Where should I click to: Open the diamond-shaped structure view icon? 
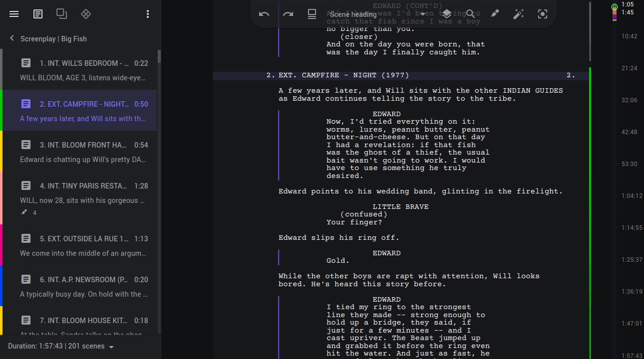click(x=86, y=14)
